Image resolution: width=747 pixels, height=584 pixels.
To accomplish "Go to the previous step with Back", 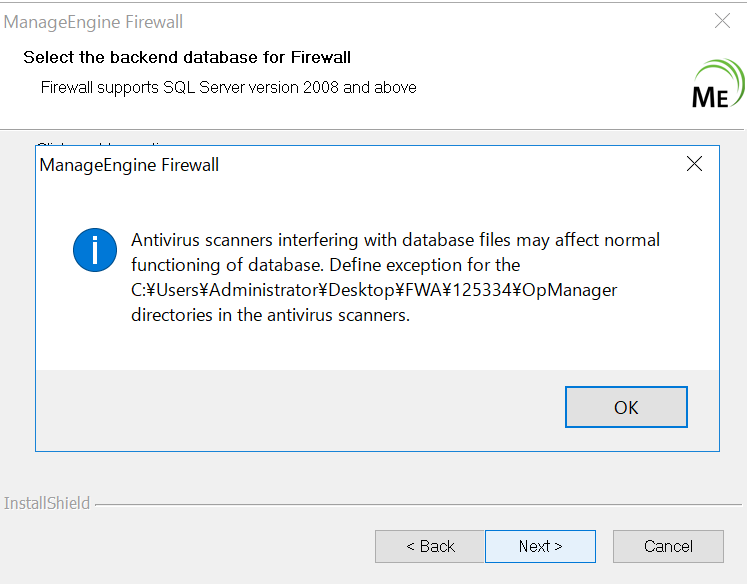I will point(430,546).
